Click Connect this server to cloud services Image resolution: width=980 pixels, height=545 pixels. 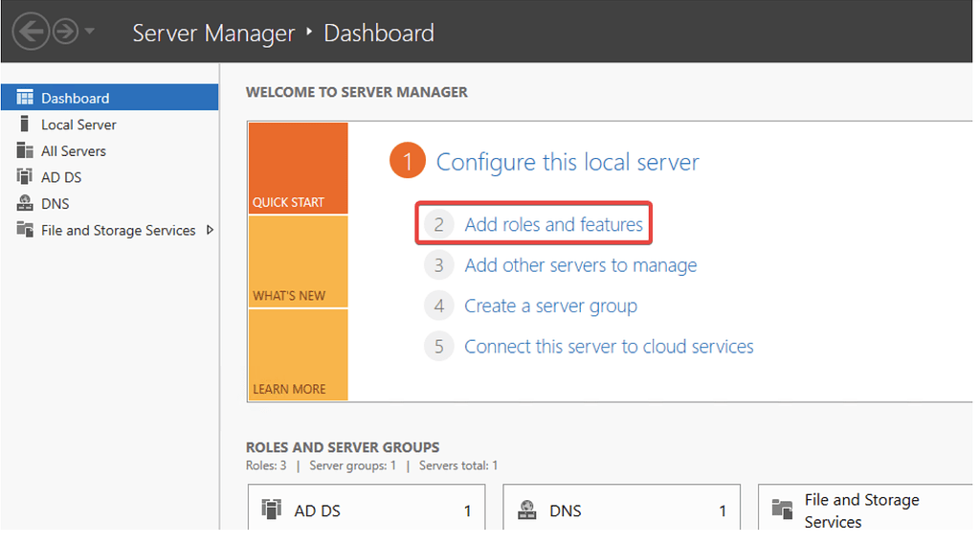609,347
